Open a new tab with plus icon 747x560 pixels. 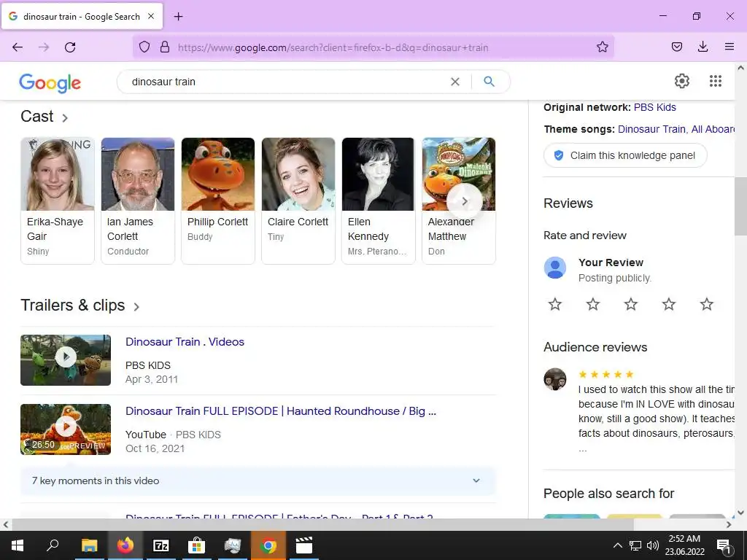click(178, 17)
